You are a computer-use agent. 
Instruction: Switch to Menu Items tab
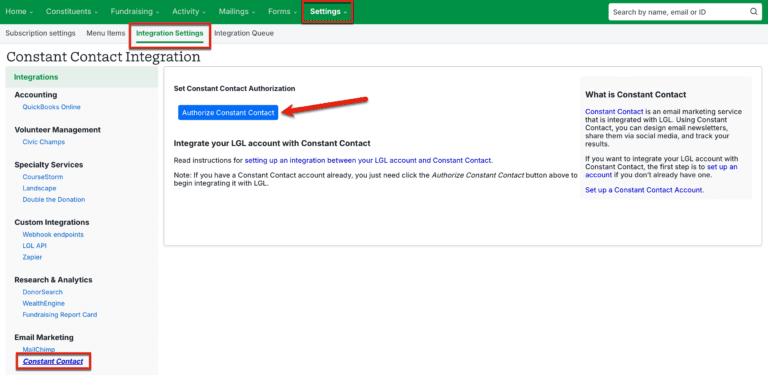(x=106, y=33)
